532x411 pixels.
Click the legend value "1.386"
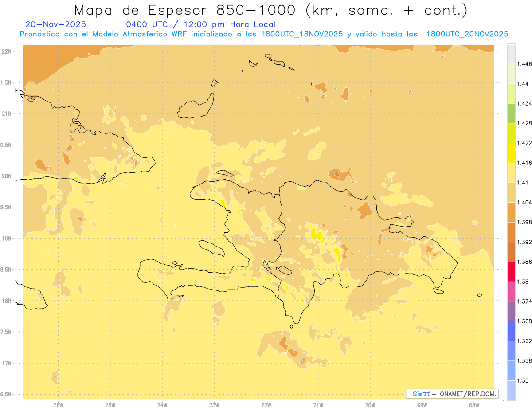point(524,262)
